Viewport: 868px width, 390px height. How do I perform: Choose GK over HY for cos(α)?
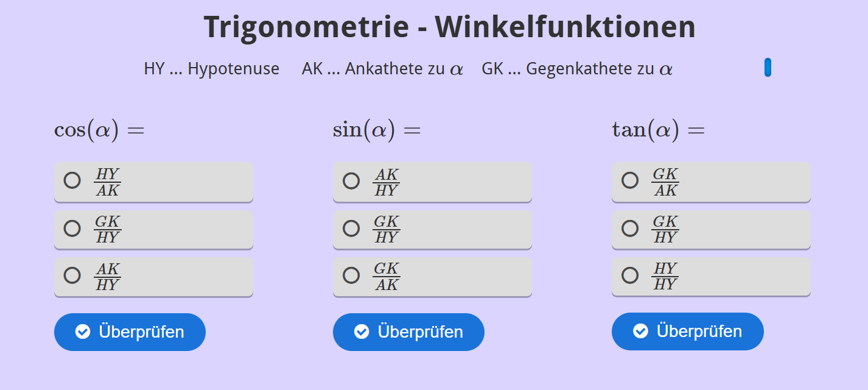click(x=72, y=229)
